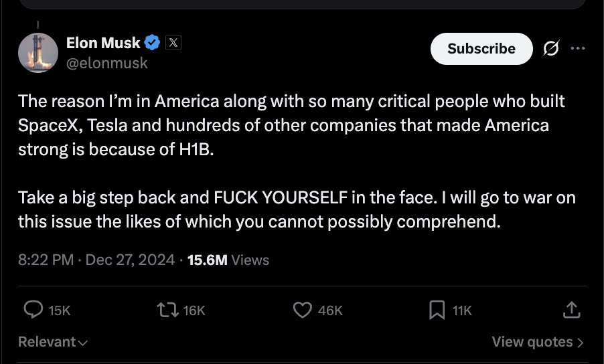Click the 46K likes count
The height and width of the screenshot is (364, 604).
coord(330,310)
